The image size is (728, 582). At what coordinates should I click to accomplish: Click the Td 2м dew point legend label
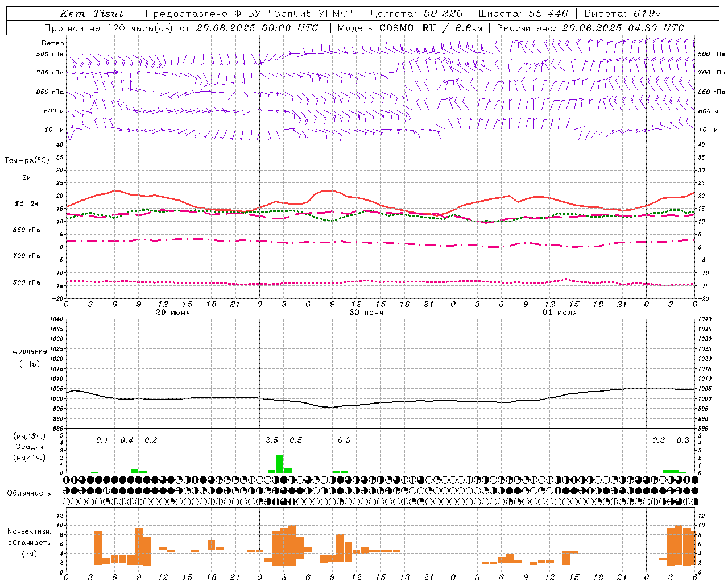(27, 203)
